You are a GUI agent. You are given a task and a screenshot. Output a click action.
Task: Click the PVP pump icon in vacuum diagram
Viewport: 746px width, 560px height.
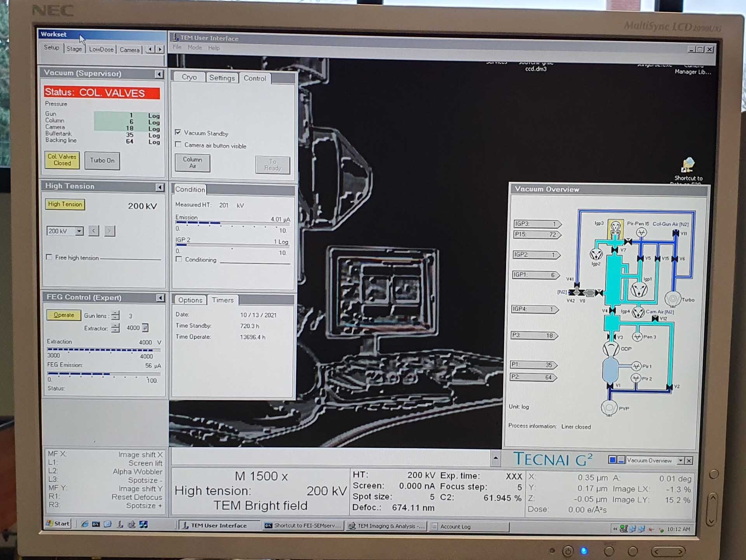(x=609, y=408)
